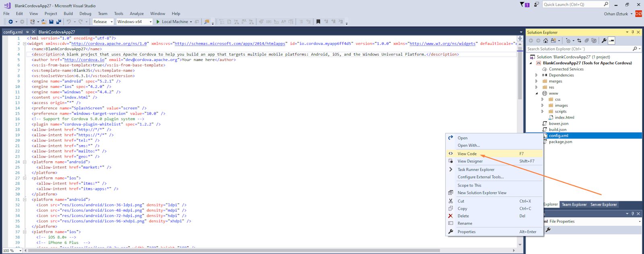Screen dimensions: 644x254
Task: Toggle Preview Selected Items button in Solution Explorer
Action: coord(611,40)
